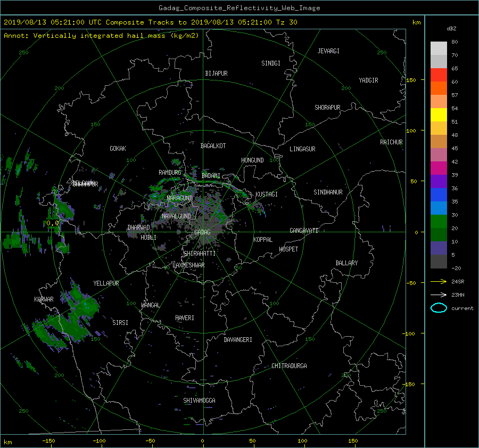
Task: Click the SIRSI city label
Action: [120, 323]
